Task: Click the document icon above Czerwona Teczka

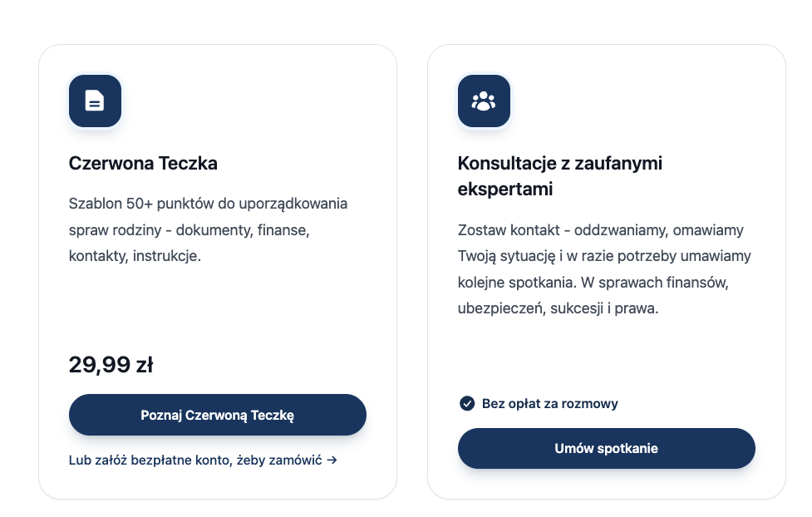Action: point(95,101)
